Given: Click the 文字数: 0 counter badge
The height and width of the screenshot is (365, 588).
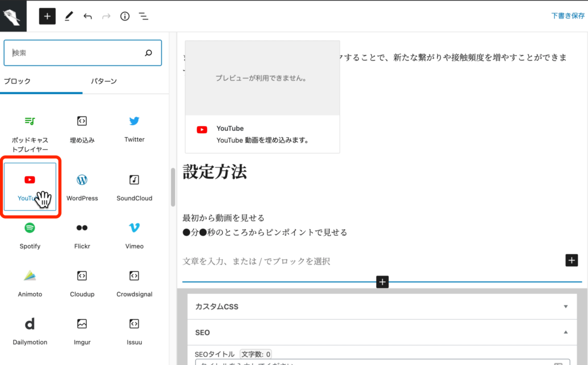Looking at the screenshot, I should click(x=256, y=354).
